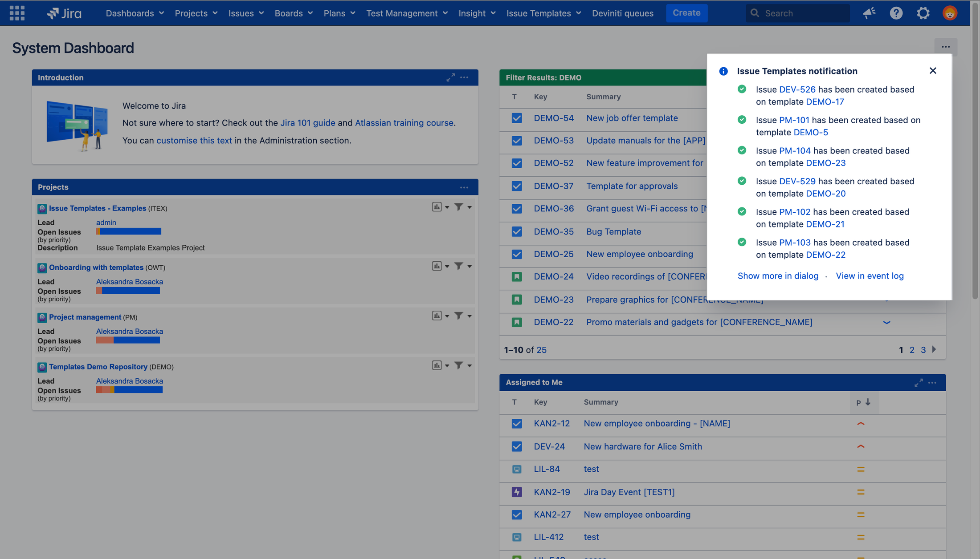
Task: Maximize the Introduction gadget
Action: coord(450,77)
